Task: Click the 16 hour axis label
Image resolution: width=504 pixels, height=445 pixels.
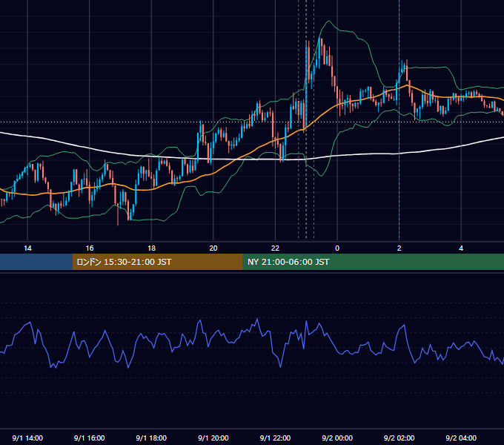Action: [x=90, y=248]
